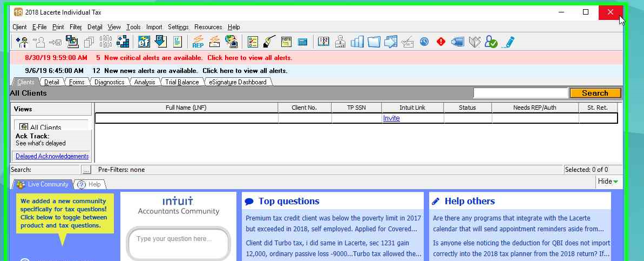
Task: Click the lightning bolt envelope icon
Action: [x=215, y=42]
